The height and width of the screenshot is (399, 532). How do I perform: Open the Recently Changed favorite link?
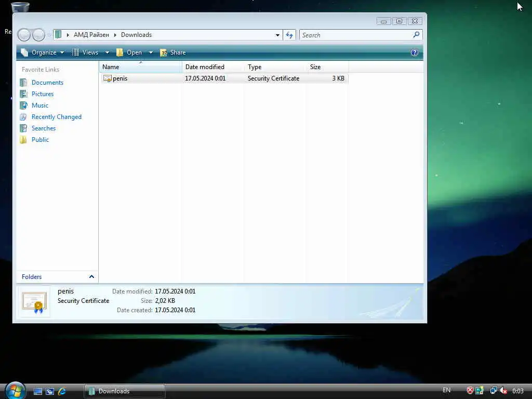56,117
